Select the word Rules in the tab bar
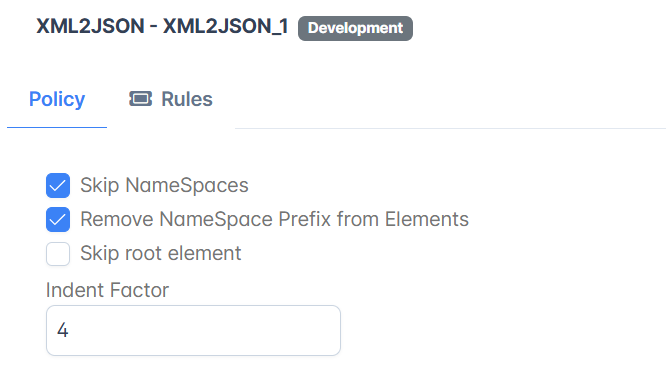Viewport: 666px width, 382px height. [187, 99]
